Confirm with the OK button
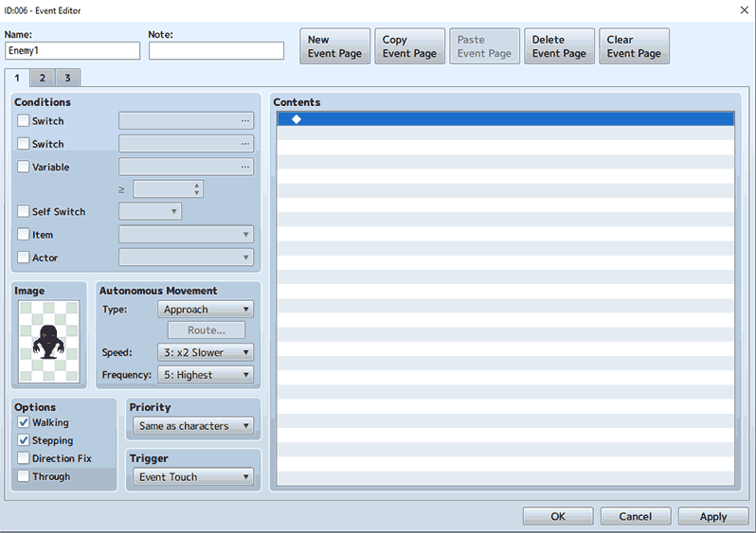 point(558,516)
